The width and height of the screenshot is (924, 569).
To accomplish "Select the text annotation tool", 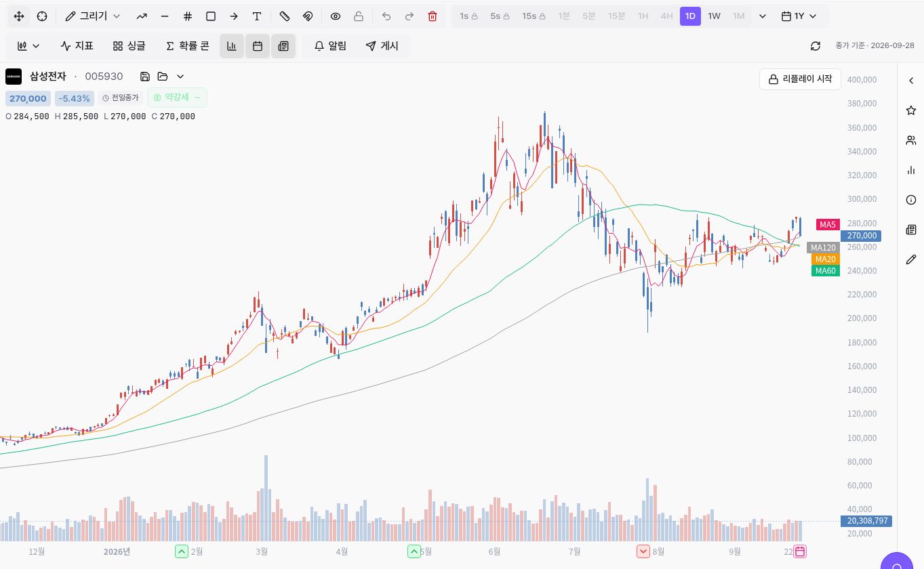I will click(x=257, y=16).
